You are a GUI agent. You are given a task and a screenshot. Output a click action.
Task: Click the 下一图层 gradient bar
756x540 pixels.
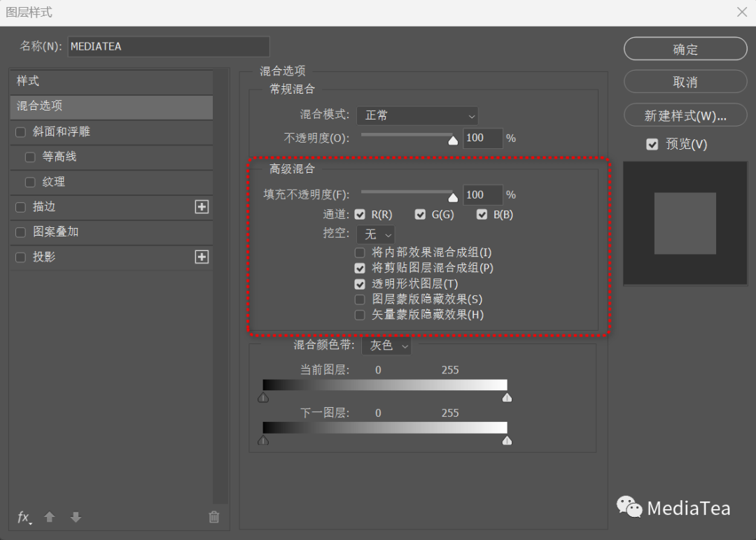coord(385,428)
